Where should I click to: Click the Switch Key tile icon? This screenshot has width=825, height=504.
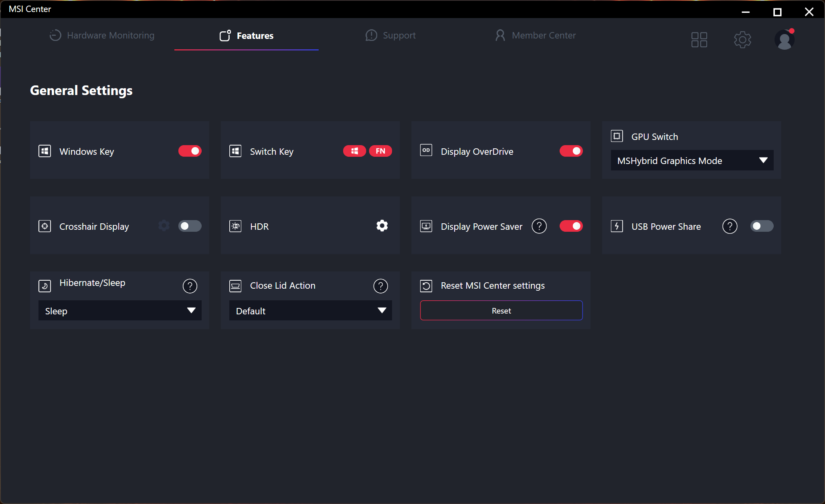click(235, 151)
